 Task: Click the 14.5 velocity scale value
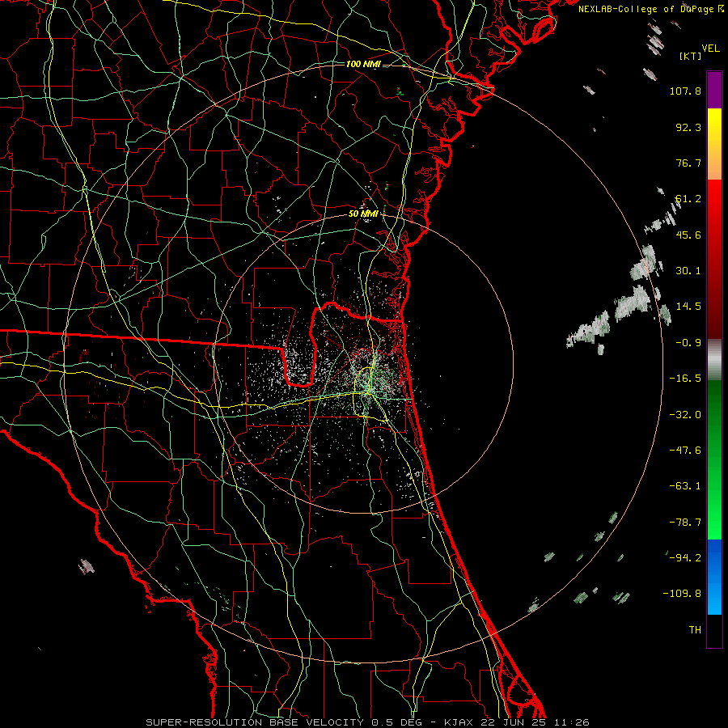[x=688, y=307]
